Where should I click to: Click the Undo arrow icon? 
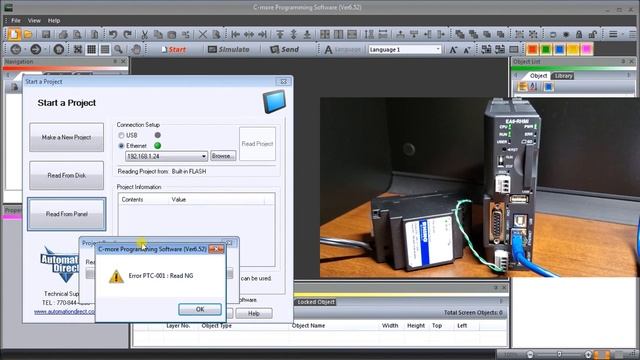pyautogui.click(x=113, y=35)
